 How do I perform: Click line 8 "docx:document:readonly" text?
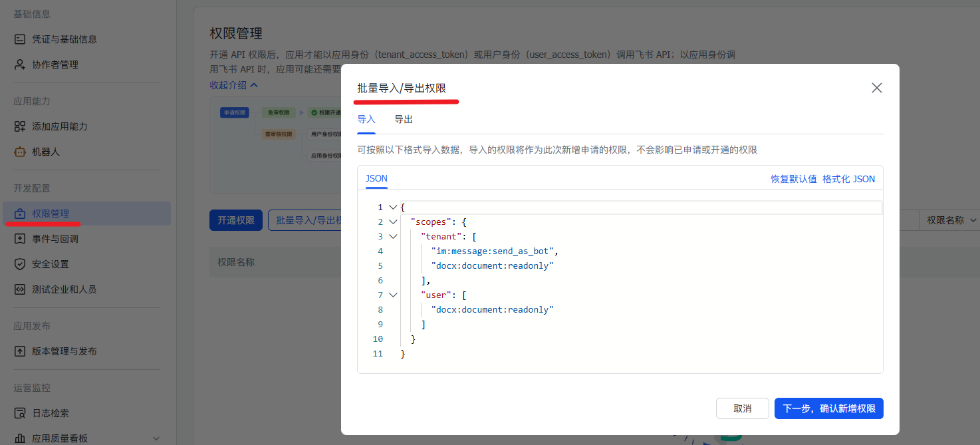click(x=492, y=310)
